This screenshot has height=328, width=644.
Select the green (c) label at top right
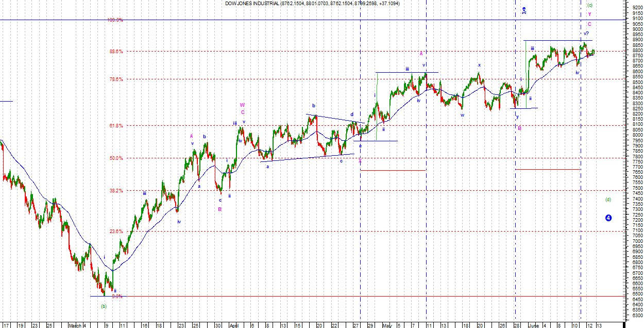coord(590,5)
